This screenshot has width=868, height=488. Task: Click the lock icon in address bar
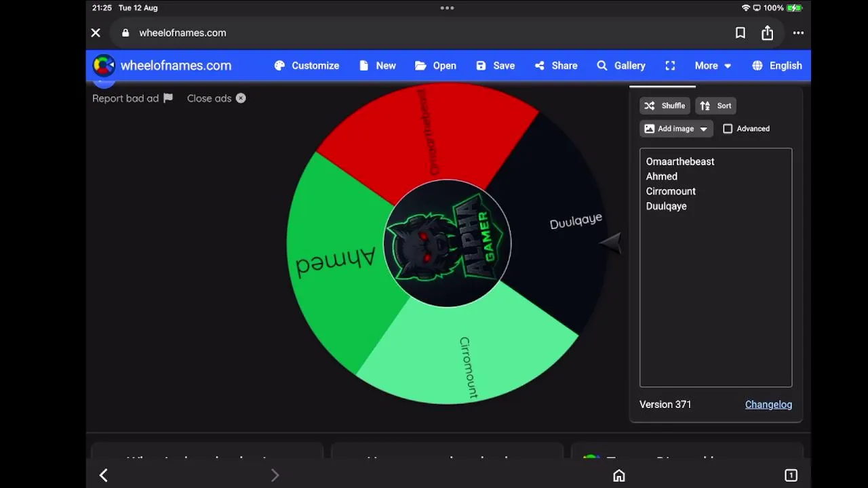tap(125, 33)
